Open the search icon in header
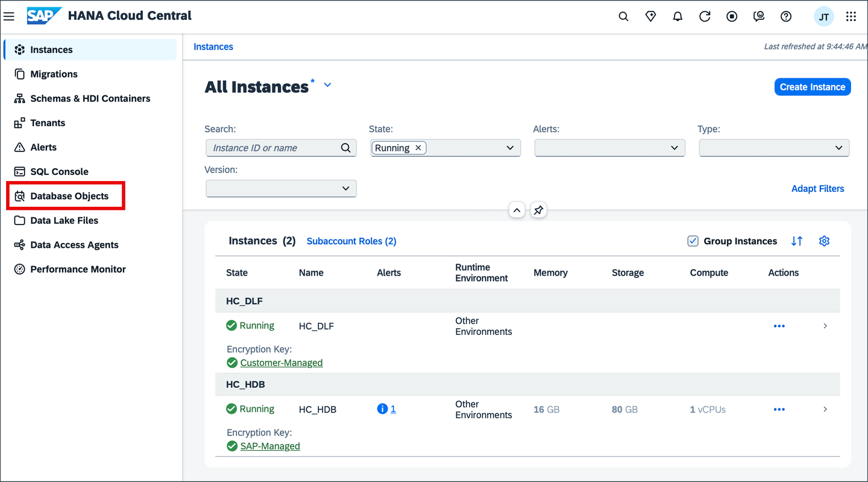This screenshot has height=482, width=868. click(623, 17)
